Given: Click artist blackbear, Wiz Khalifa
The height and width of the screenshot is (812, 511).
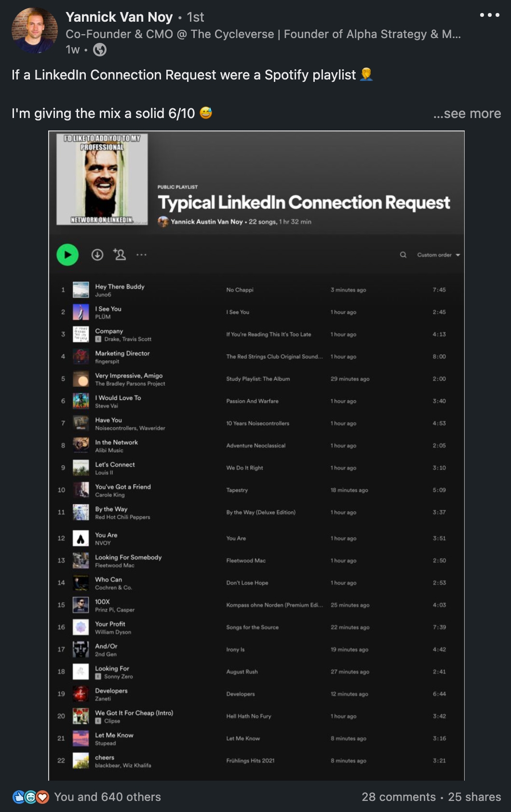Looking at the screenshot, I should tap(123, 765).
